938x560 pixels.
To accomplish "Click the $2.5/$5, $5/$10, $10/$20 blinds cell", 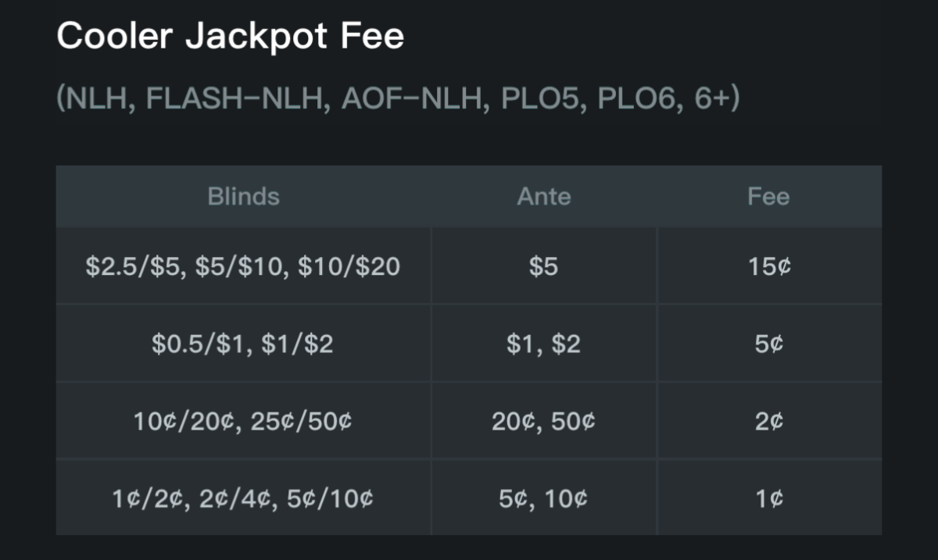I will point(243,266).
